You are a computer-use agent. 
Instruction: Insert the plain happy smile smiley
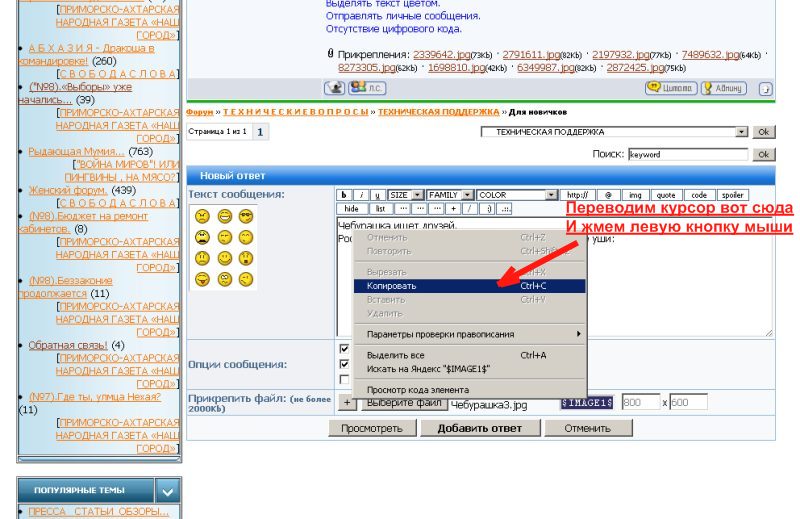[224, 258]
